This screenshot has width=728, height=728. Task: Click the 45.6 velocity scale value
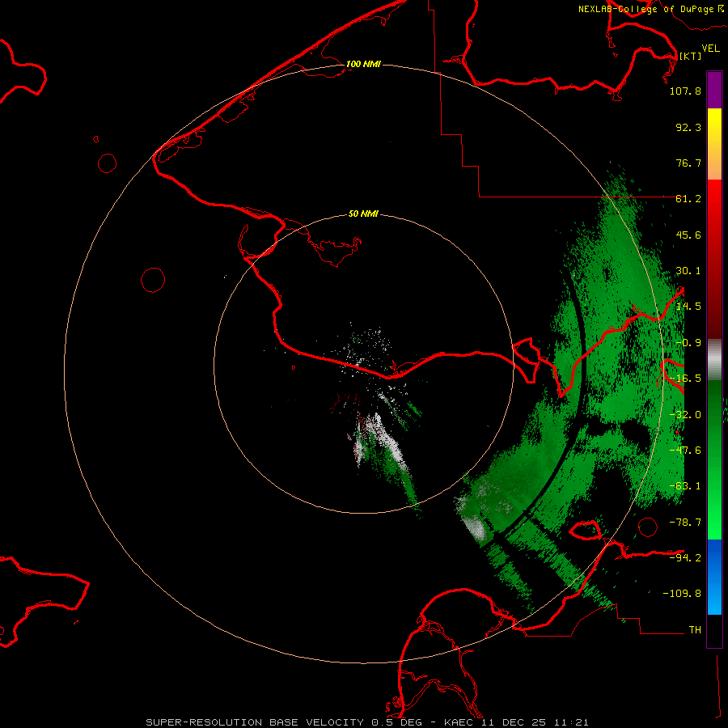pos(688,235)
